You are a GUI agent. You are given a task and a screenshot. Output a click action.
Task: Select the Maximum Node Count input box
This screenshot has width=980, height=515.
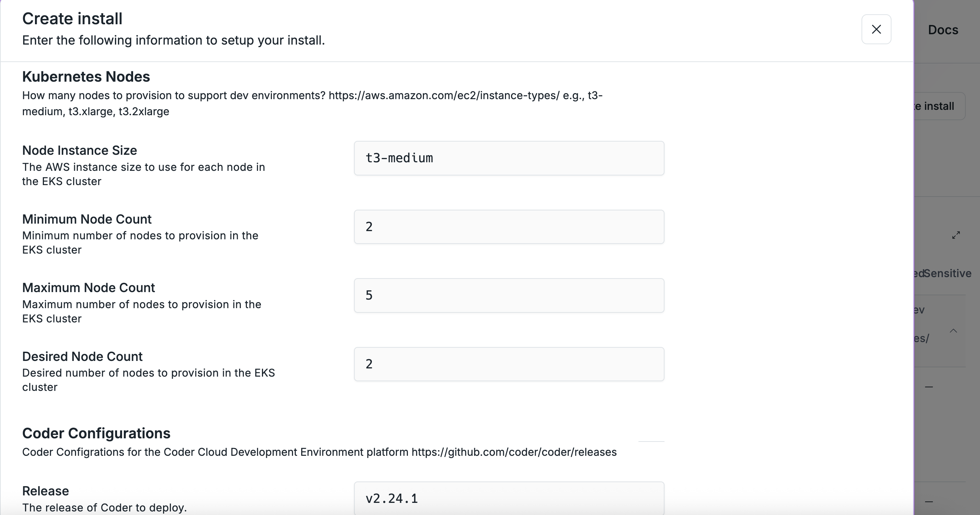click(509, 295)
